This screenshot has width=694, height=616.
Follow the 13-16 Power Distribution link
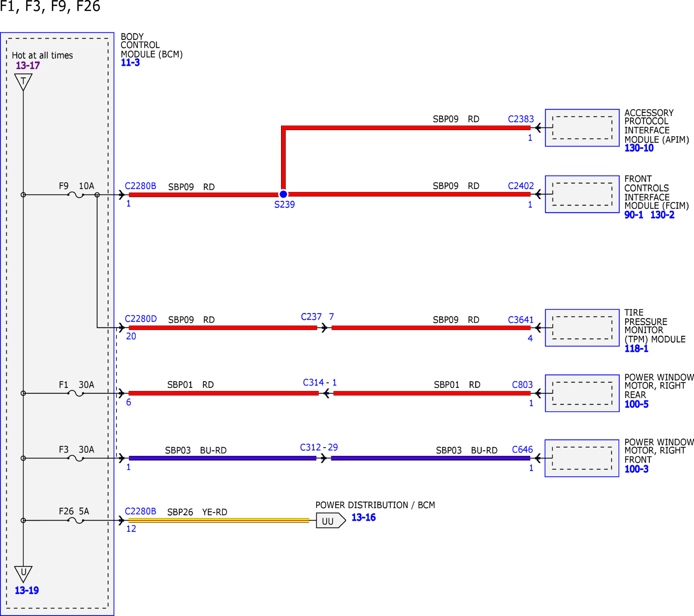point(364,518)
